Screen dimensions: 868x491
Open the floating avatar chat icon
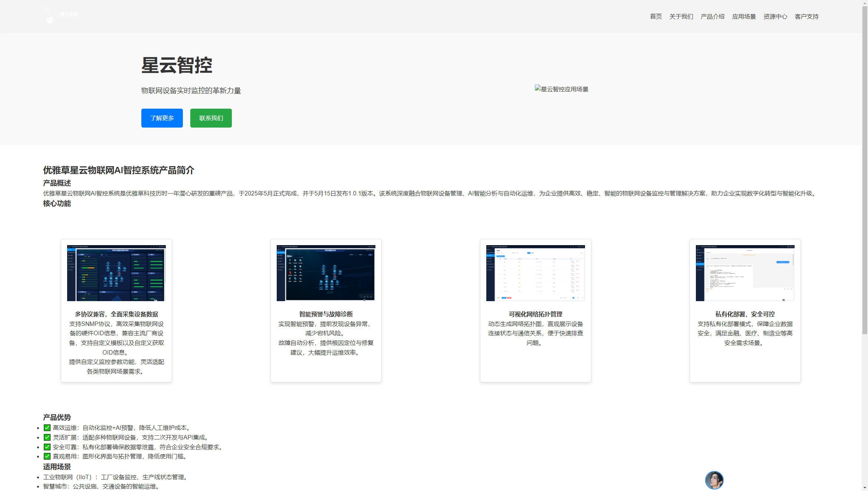coord(714,480)
